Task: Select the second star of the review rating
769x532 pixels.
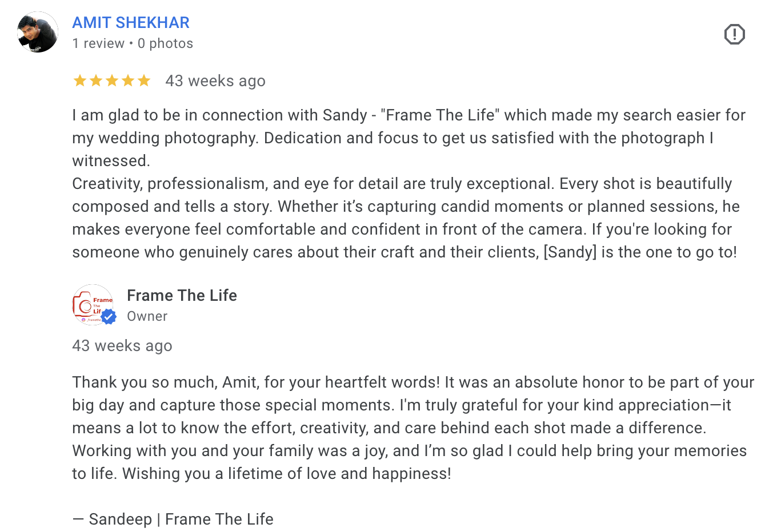Action: coord(95,80)
